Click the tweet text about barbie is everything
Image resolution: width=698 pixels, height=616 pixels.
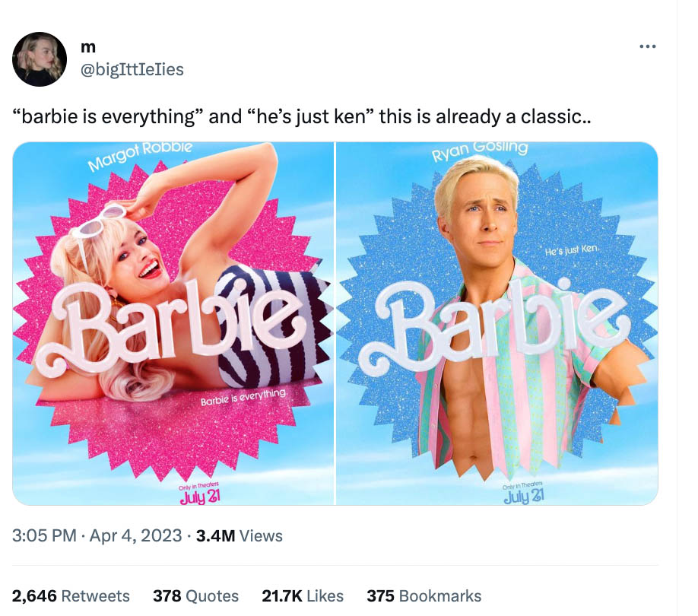pos(302,116)
